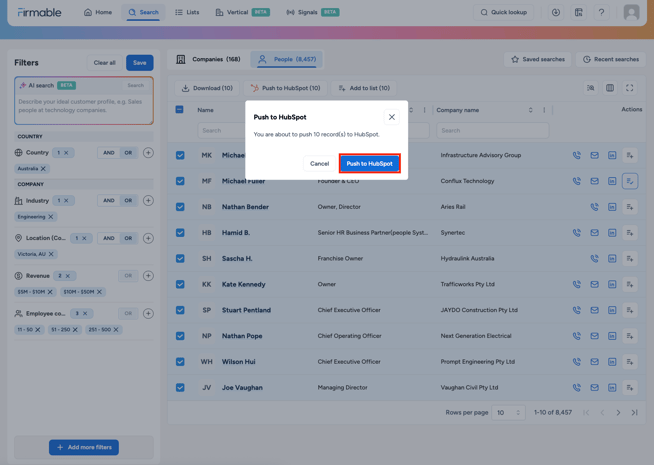Save the current filters
Screen dimensions: 654x465
(140, 63)
